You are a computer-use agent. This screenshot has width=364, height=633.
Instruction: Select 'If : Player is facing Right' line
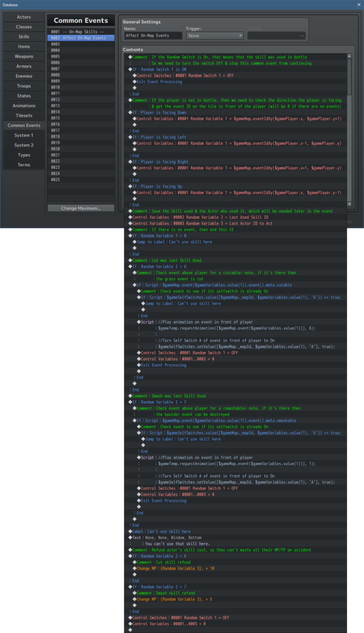[x=235, y=162]
